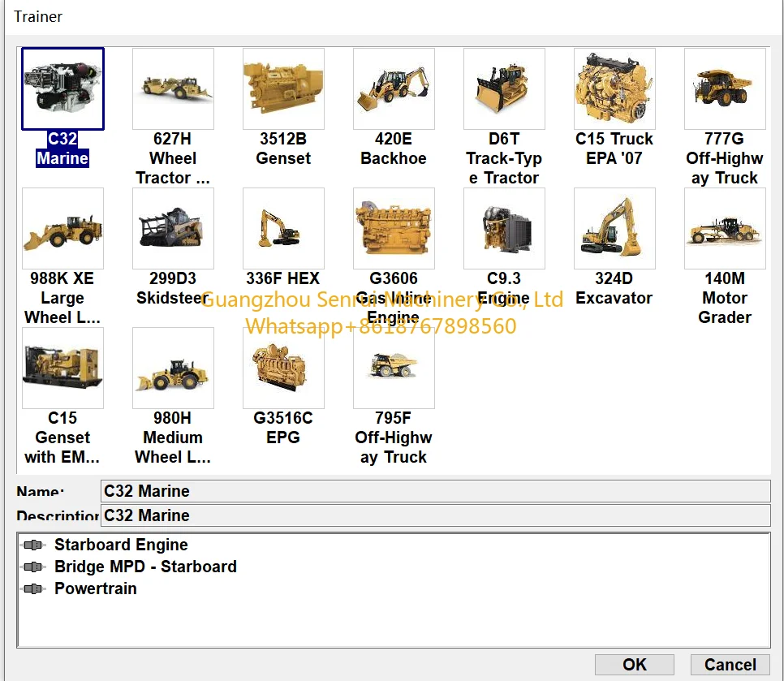Click the OK button
This screenshot has height=681, width=784.
tap(634, 665)
